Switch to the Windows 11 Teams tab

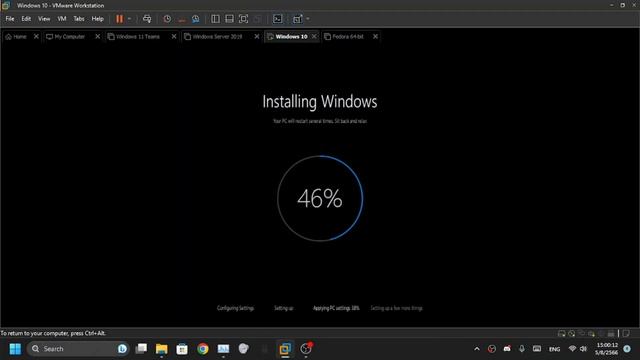(x=134, y=37)
